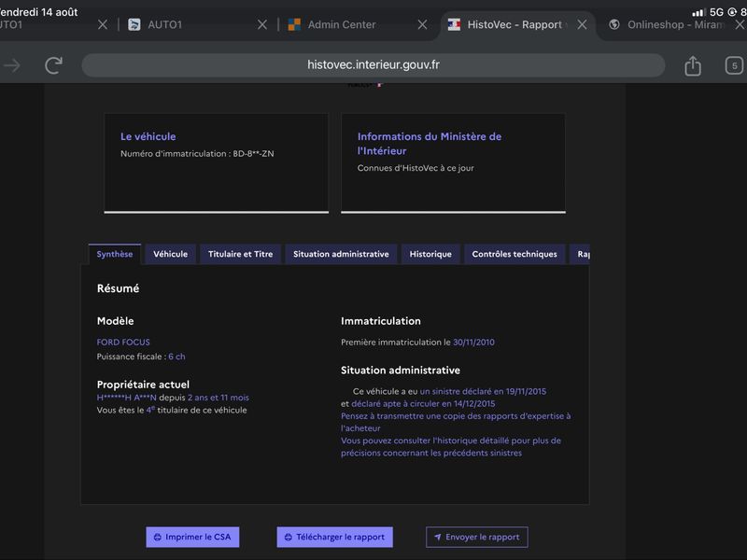Viewport: 747px width, 560px height.
Task: Click the send arrow icon in Envoyer le rapport
Action: [437, 538]
